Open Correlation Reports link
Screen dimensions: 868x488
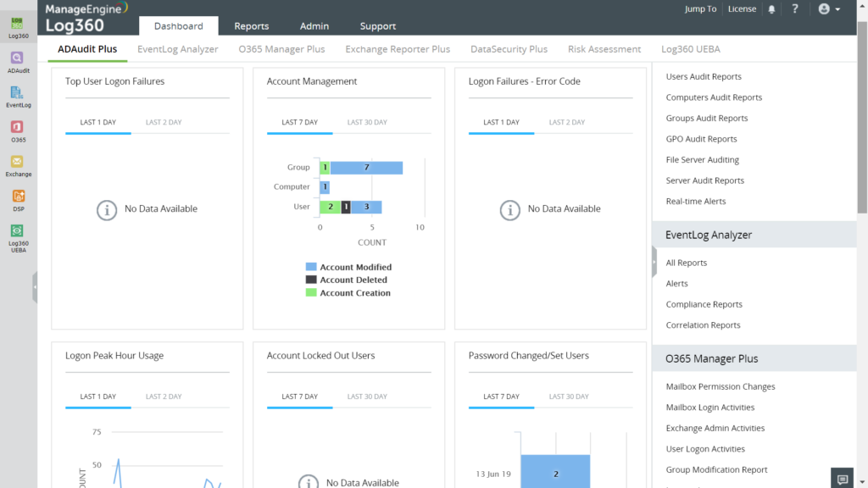point(703,325)
